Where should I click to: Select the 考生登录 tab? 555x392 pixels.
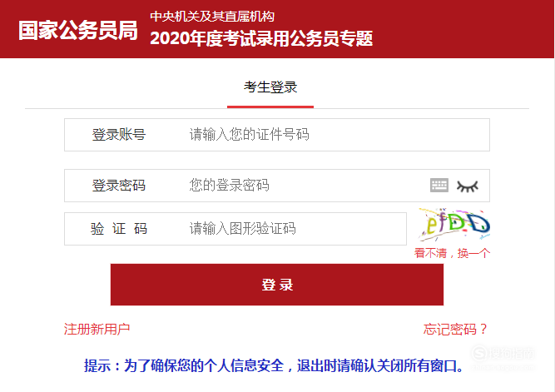point(270,87)
